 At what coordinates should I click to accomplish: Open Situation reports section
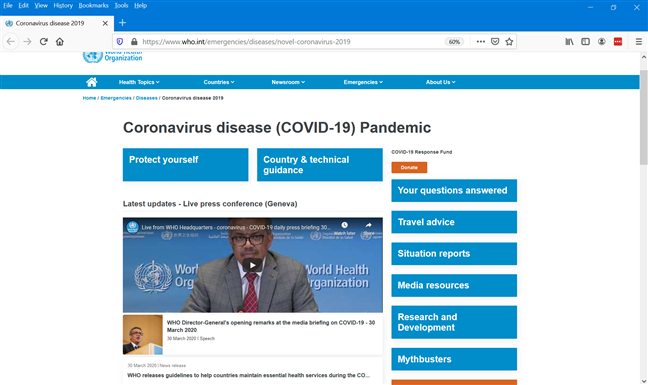pos(454,254)
